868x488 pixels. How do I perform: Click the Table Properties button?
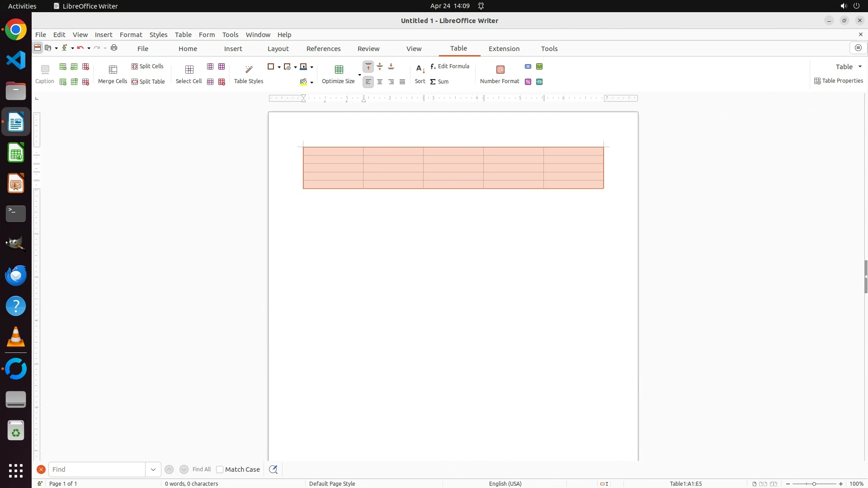[x=839, y=81]
